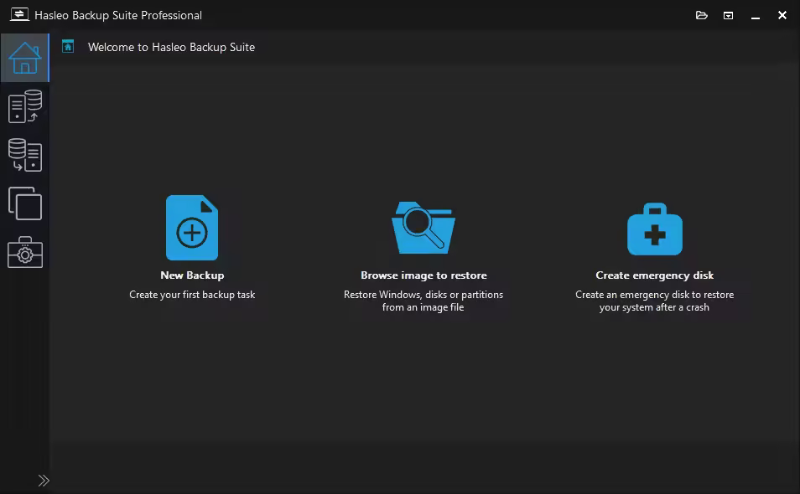Click the small home icon beside Welcome text
This screenshot has width=800, height=494.
click(x=68, y=46)
